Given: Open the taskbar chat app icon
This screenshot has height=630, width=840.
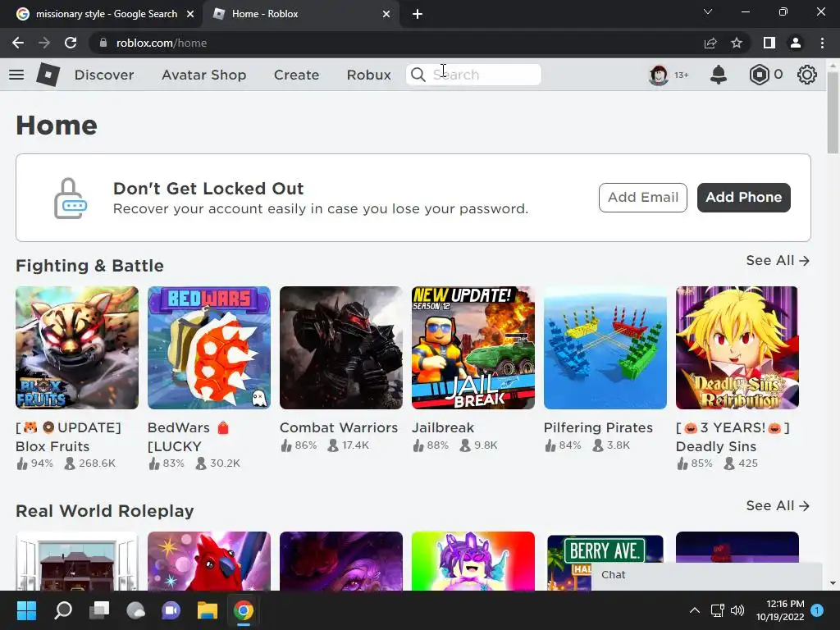Looking at the screenshot, I should [x=171, y=610].
